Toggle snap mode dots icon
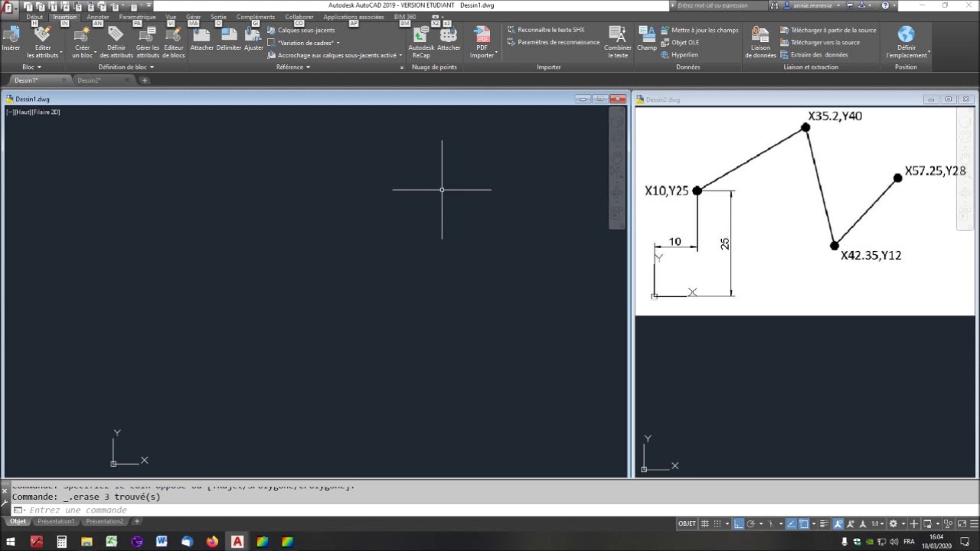The width and height of the screenshot is (980, 551). pos(718,523)
